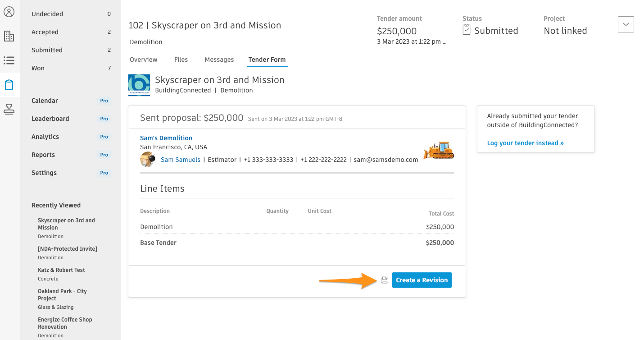Screen dimensions: 644x340
Task: Select the clipboard bid board icon
Action: point(9,85)
